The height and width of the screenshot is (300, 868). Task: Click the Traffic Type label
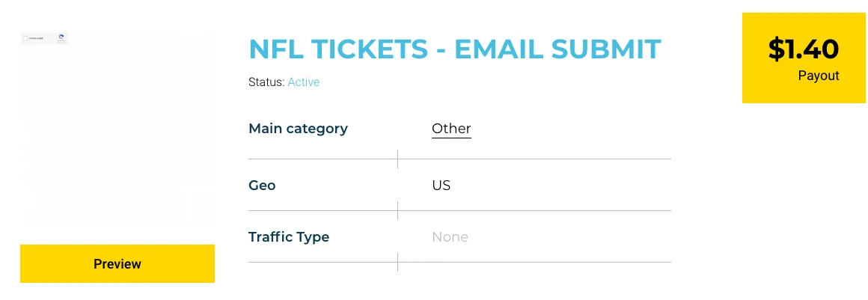[289, 237]
